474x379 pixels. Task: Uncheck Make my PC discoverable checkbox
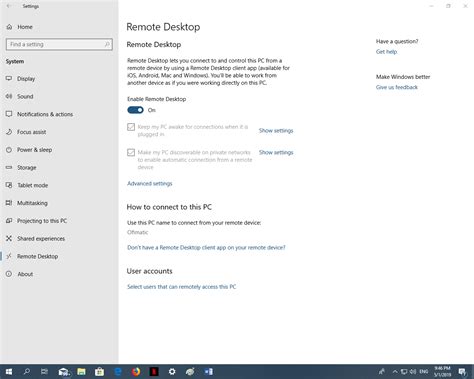coord(131,152)
